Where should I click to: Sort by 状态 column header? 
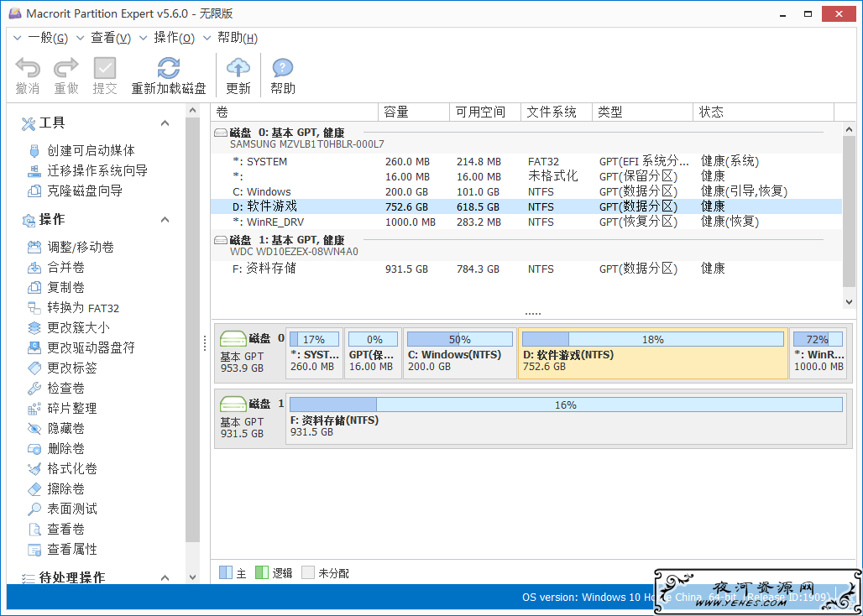click(x=764, y=112)
